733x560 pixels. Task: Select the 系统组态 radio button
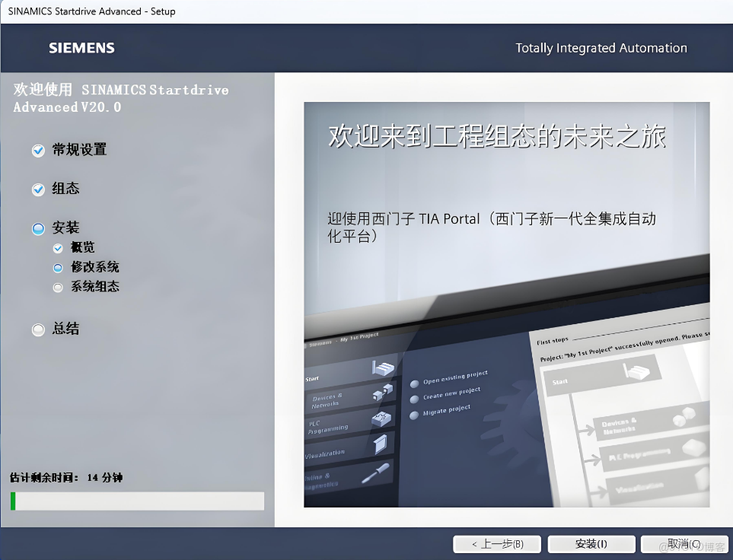(x=59, y=287)
